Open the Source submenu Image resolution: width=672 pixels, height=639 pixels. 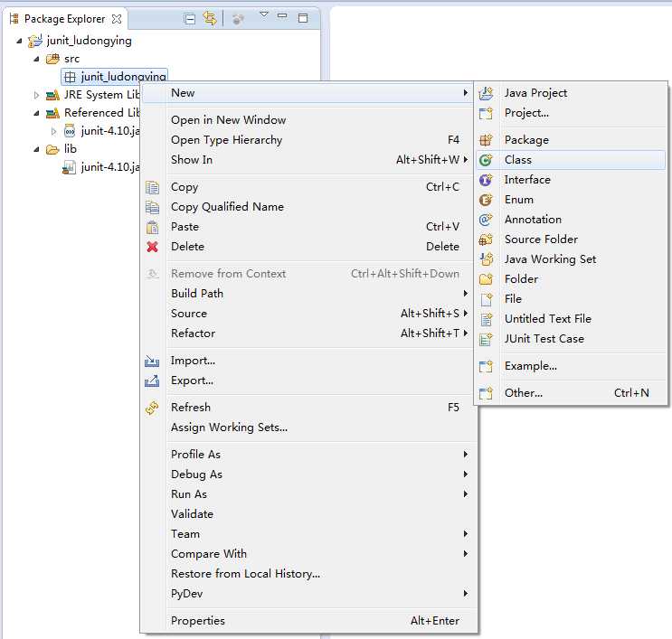tap(308, 314)
